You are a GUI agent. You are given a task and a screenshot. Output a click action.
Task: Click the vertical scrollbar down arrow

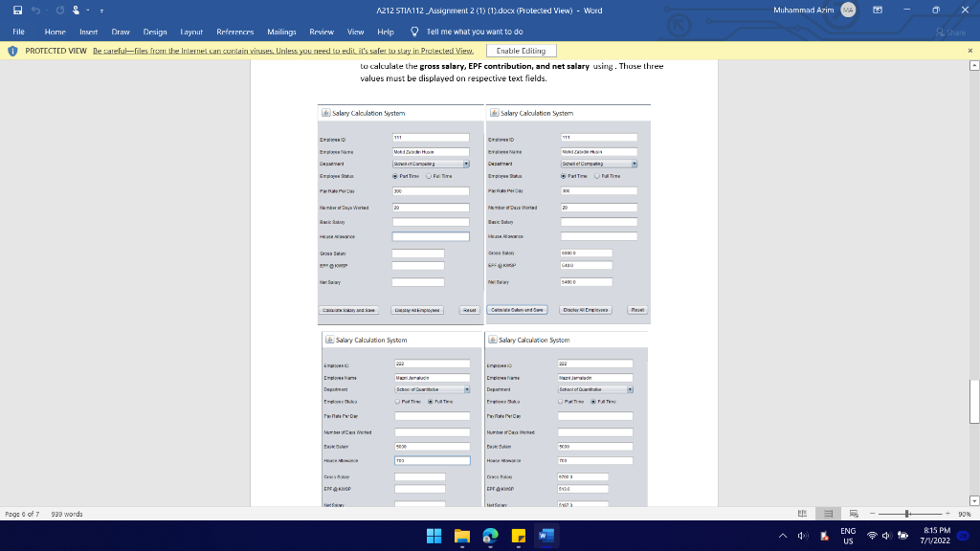point(973,500)
